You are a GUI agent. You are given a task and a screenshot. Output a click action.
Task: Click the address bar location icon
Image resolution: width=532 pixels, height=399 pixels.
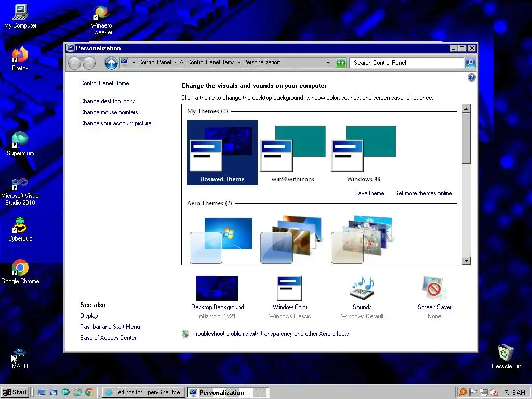[x=124, y=62]
